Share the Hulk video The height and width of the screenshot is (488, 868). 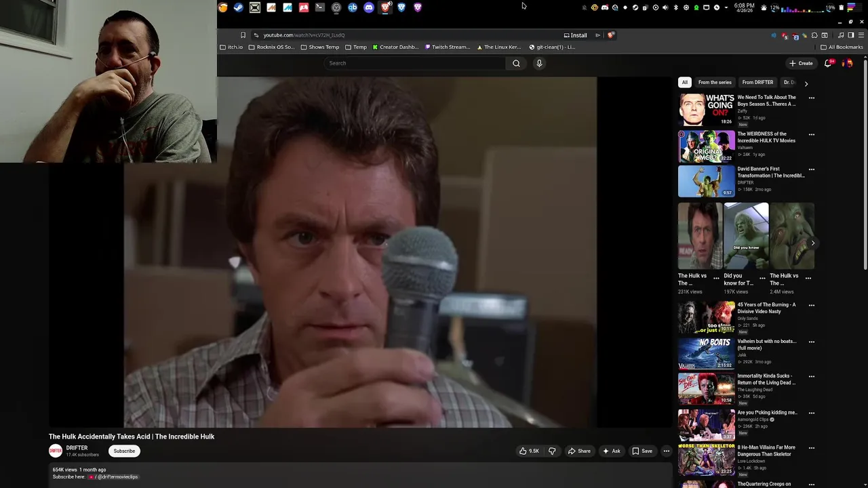click(579, 451)
